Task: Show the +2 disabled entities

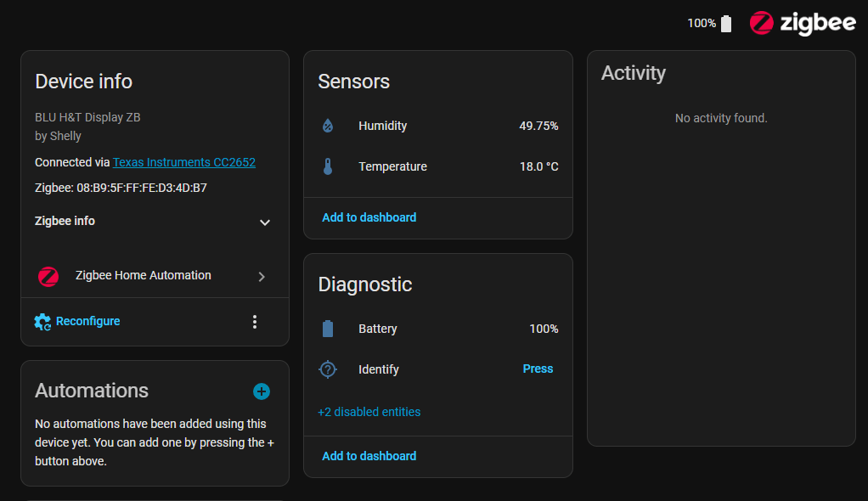Action: (x=369, y=412)
